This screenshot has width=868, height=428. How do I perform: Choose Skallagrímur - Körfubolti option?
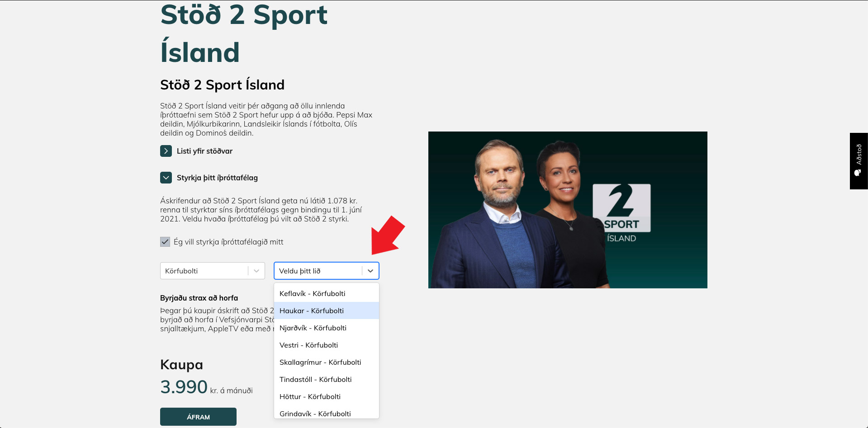327,362
